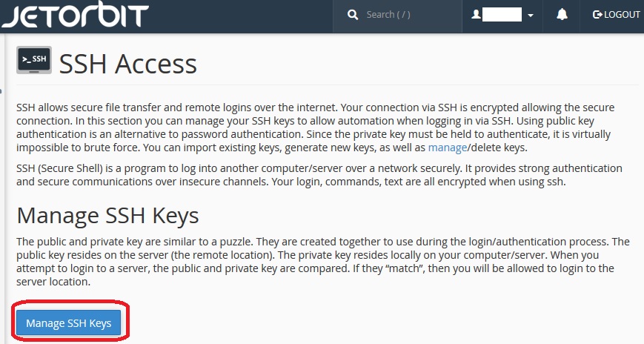Screen dimensions: 644x344
Task: Click the whited-out username box
Action: (502, 15)
